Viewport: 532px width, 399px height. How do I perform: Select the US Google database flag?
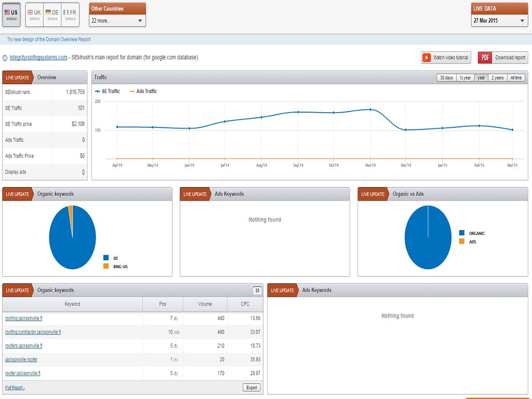[11, 15]
